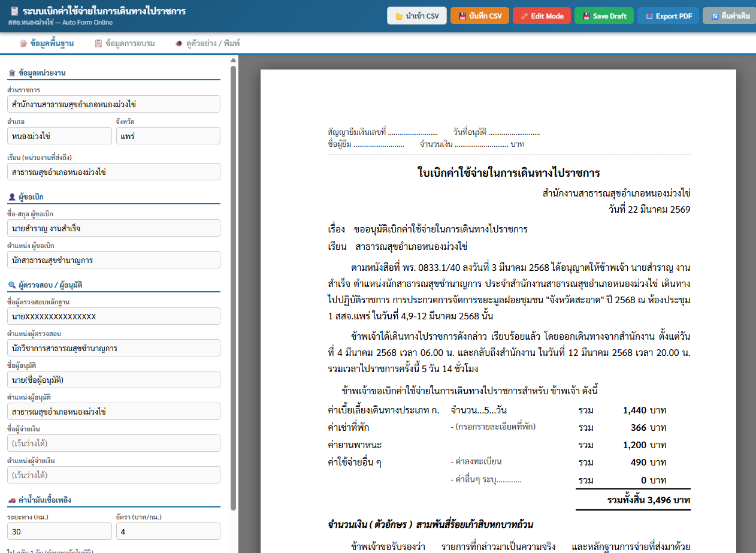Click the ชื่อผู้ตรวจสอบหลักฐาน field

(x=114, y=316)
